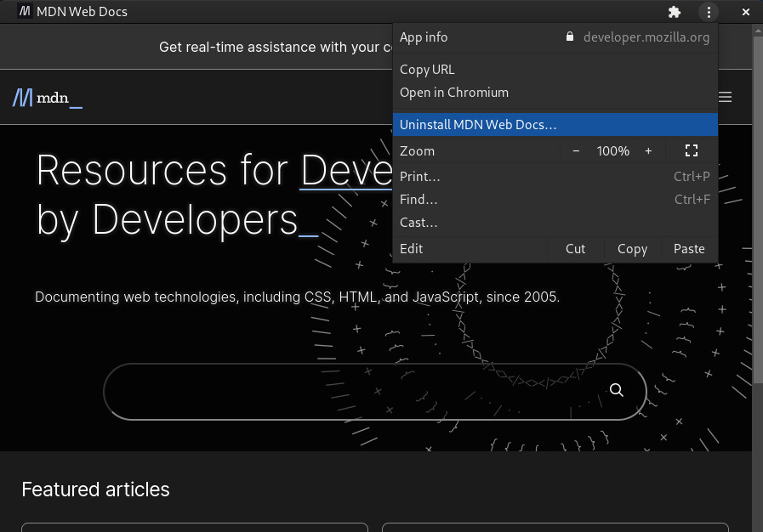The height and width of the screenshot is (532, 763).
Task: Increase zoom with the plus button
Action: 648,151
